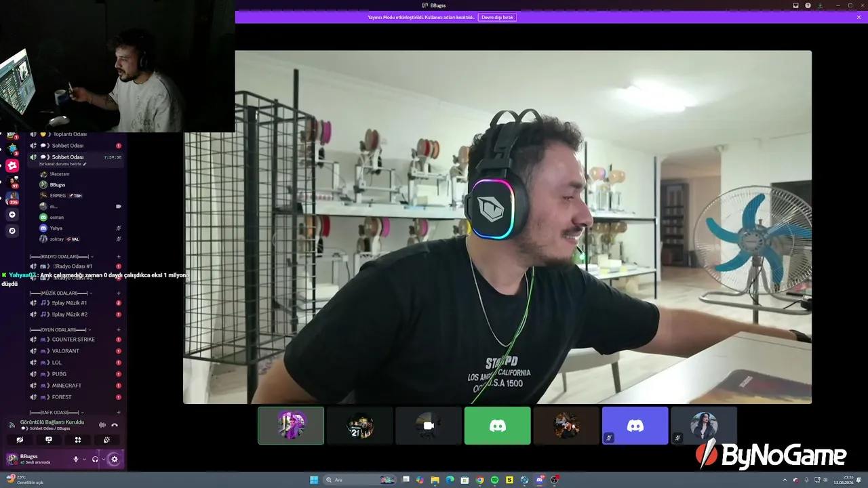Open server with 236 notifications badge
This screenshot has width=868, height=488.
[x=12, y=198]
